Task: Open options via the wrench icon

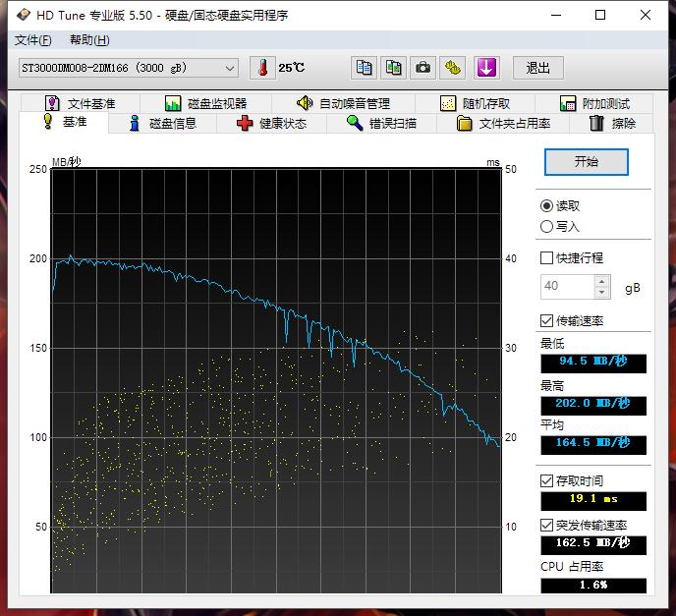Action: (453, 68)
